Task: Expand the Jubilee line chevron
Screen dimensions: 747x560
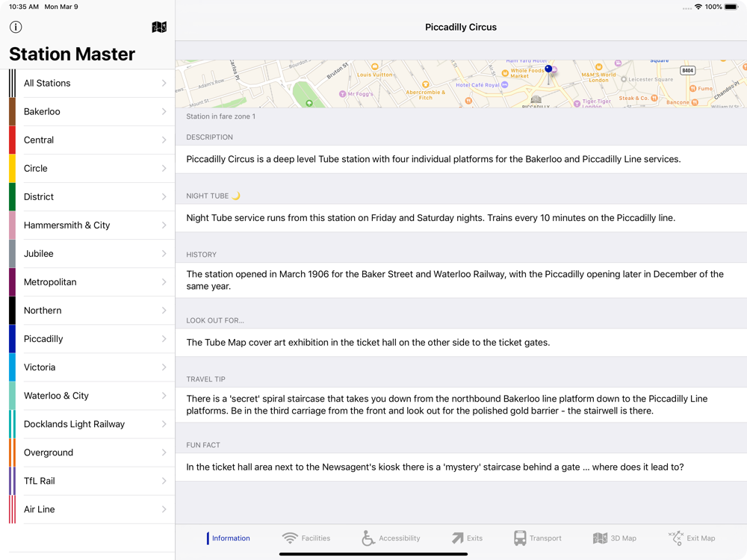Action: pos(164,253)
